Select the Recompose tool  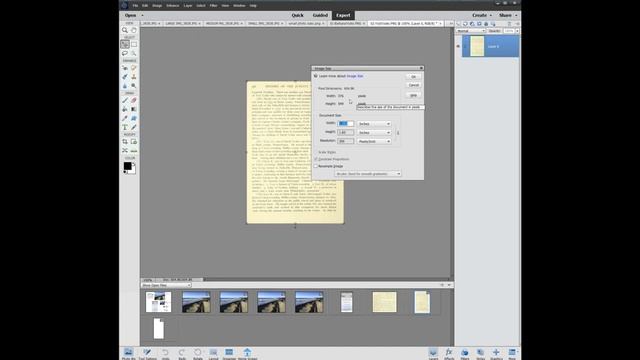(134, 142)
